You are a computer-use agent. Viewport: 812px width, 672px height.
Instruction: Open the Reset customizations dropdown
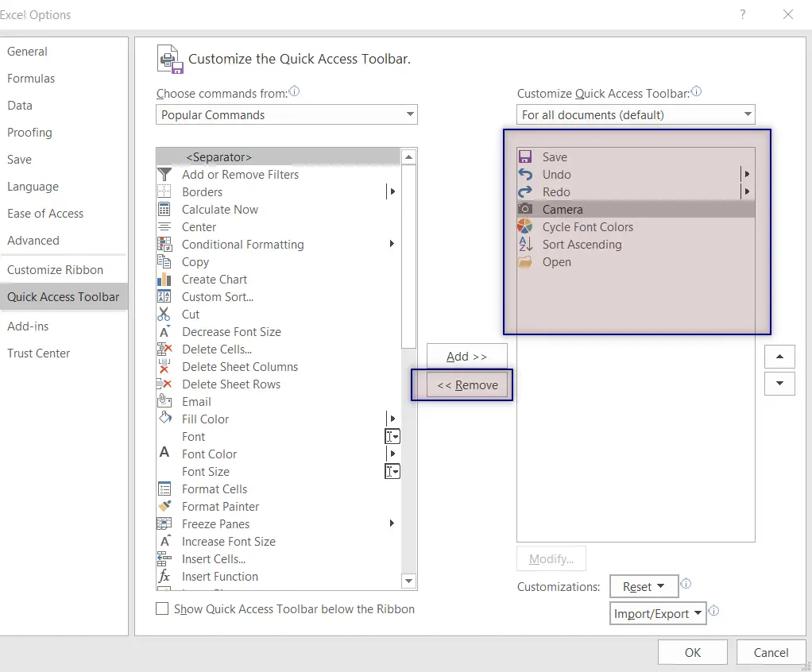pos(644,586)
